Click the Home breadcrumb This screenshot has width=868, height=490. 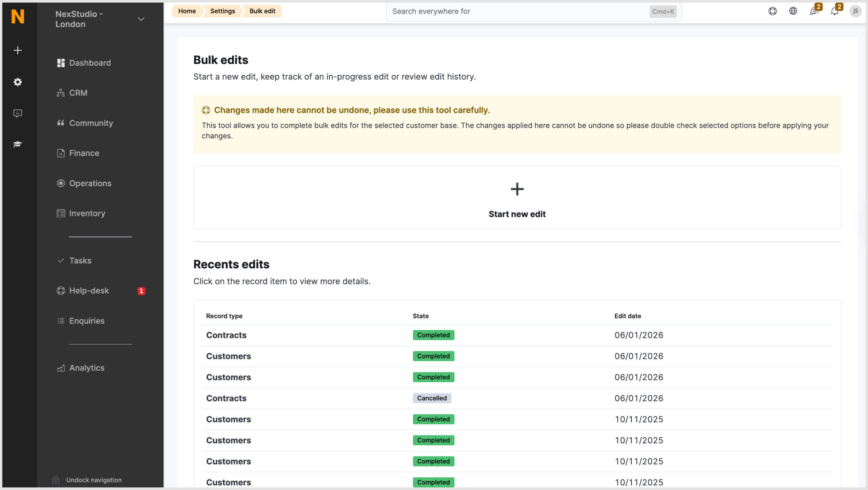pyautogui.click(x=187, y=11)
